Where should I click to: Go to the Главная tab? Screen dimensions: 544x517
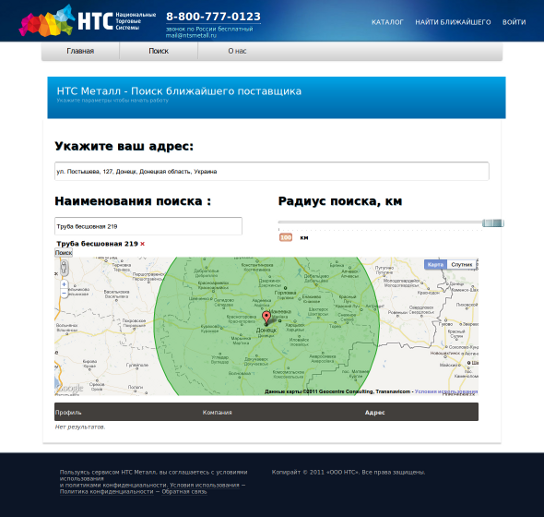(x=80, y=51)
